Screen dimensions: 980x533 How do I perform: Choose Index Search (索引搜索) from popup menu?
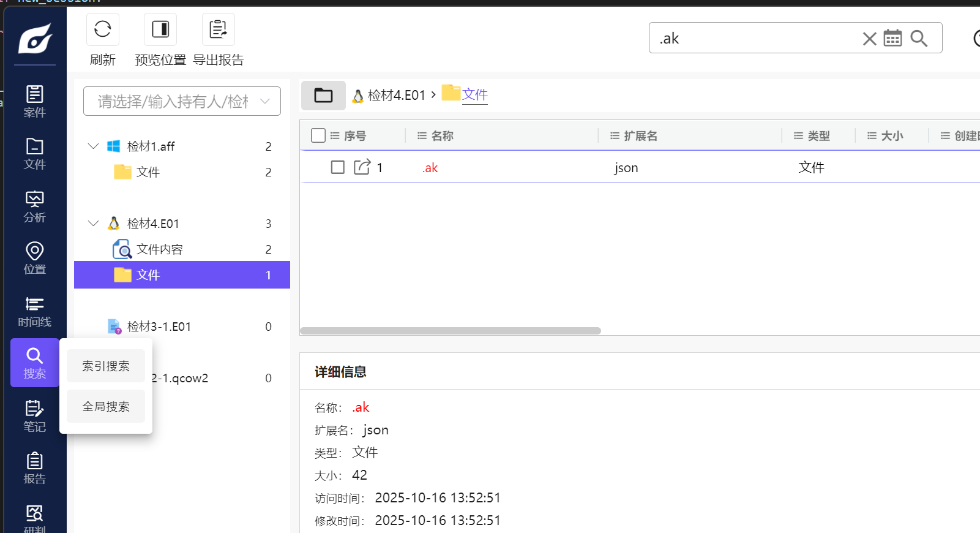point(106,366)
